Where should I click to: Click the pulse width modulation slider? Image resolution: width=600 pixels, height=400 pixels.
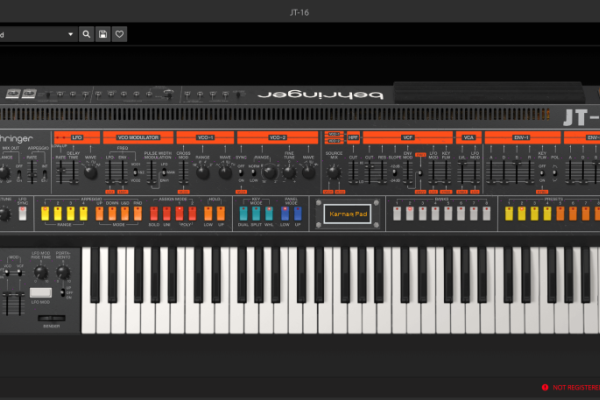click(152, 172)
